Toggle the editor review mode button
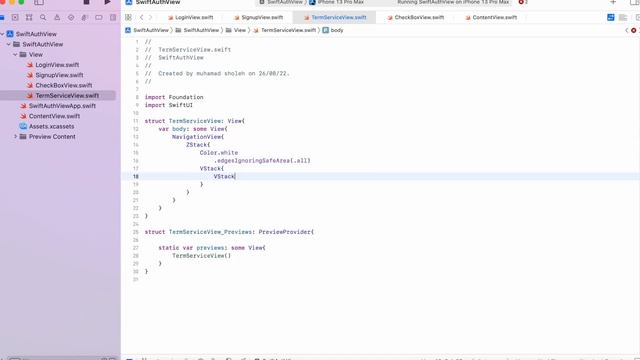Image resolution: width=640 pixels, height=360 pixels. tap(611, 17)
